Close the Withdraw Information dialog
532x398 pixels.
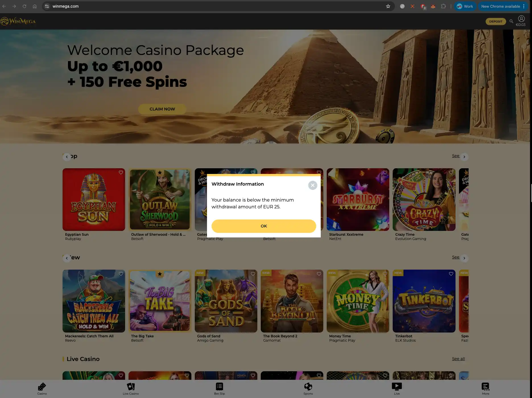click(x=312, y=185)
